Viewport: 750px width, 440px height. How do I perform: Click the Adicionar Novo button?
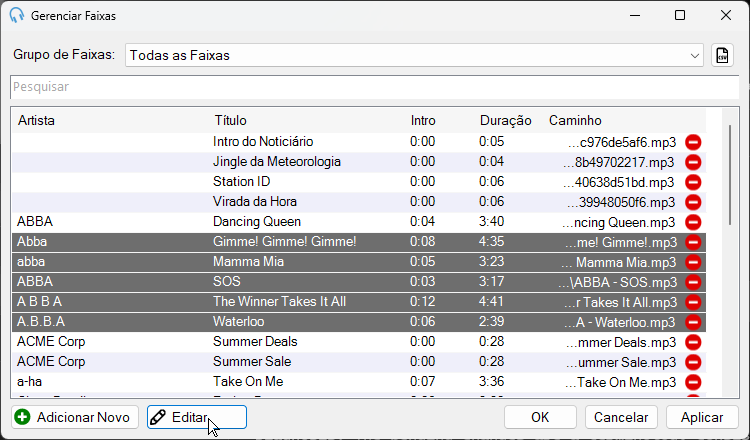pyautogui.click(x=75, y=417)
